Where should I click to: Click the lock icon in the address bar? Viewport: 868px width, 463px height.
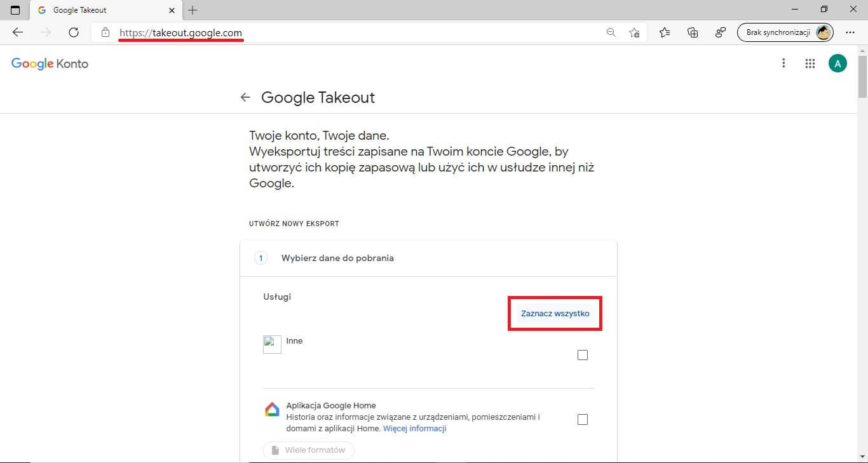click(105, 32)
